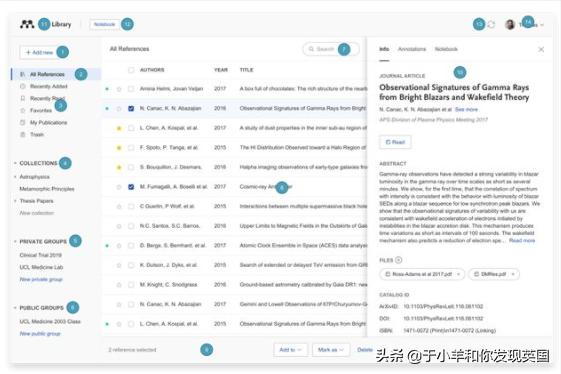Screen dimensions: 561x374
Task: Open the user account dropdown chevron
Action: point(542,25)
